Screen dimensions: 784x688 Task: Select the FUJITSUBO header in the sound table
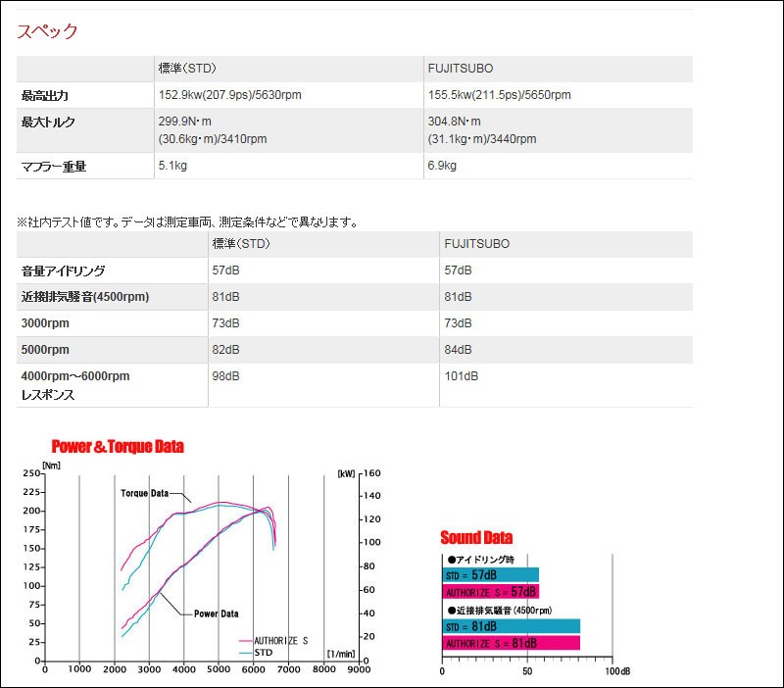476,244
